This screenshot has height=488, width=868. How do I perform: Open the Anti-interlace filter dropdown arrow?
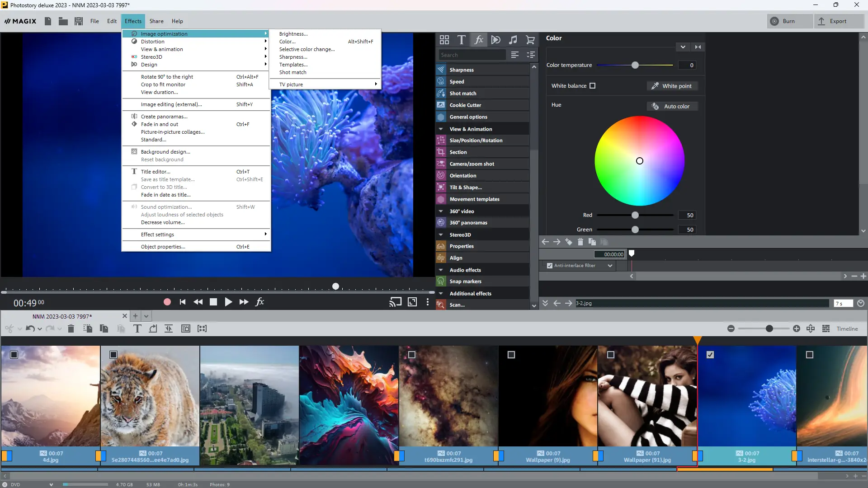click(610, 266)
